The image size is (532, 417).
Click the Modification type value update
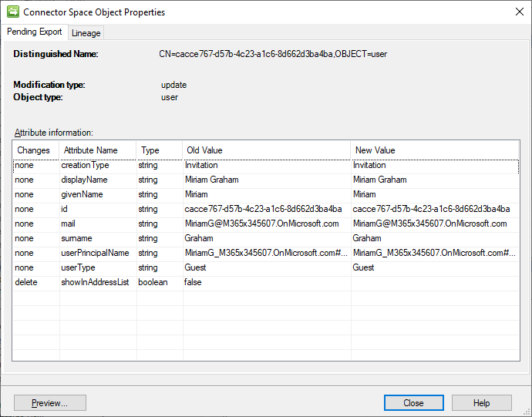(x=173, y=85)
